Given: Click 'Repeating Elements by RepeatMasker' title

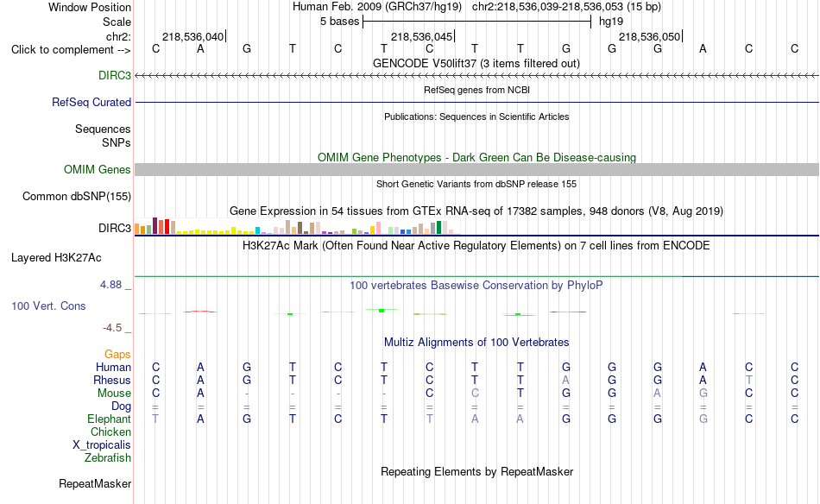Looking at the screenshot, I should (x=476, y=471).
